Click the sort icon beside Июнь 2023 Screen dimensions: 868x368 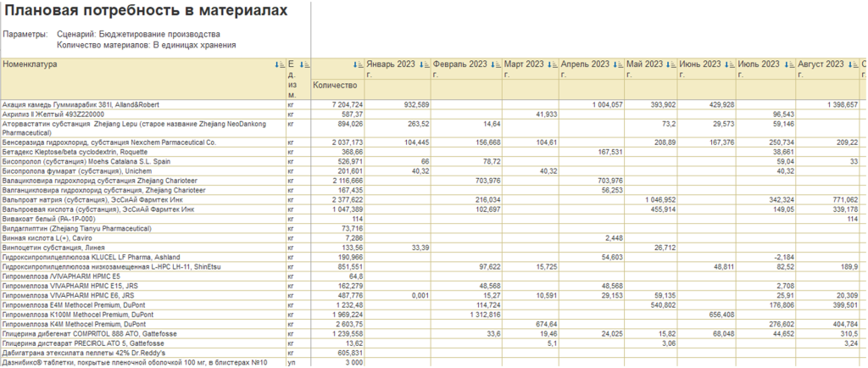click(730, 64)
